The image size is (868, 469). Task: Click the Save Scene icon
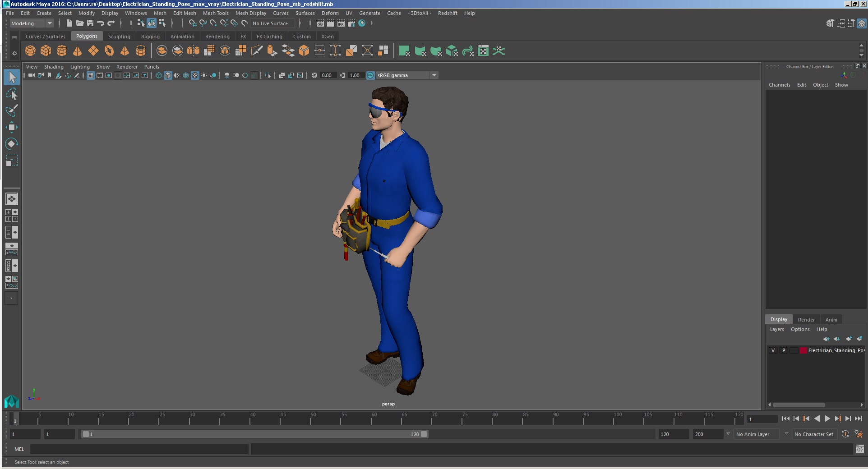[x=90, y=23]
